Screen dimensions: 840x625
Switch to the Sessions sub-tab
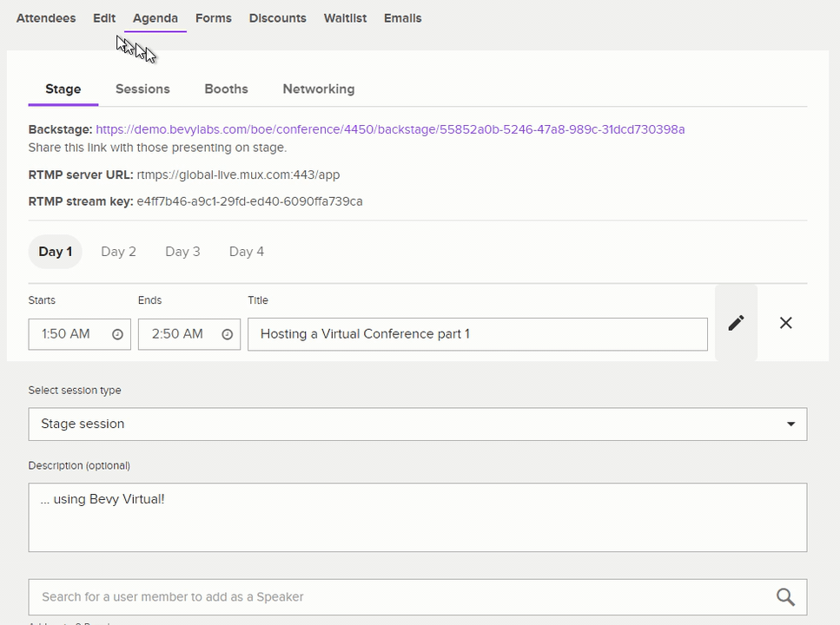pos(142,89)
